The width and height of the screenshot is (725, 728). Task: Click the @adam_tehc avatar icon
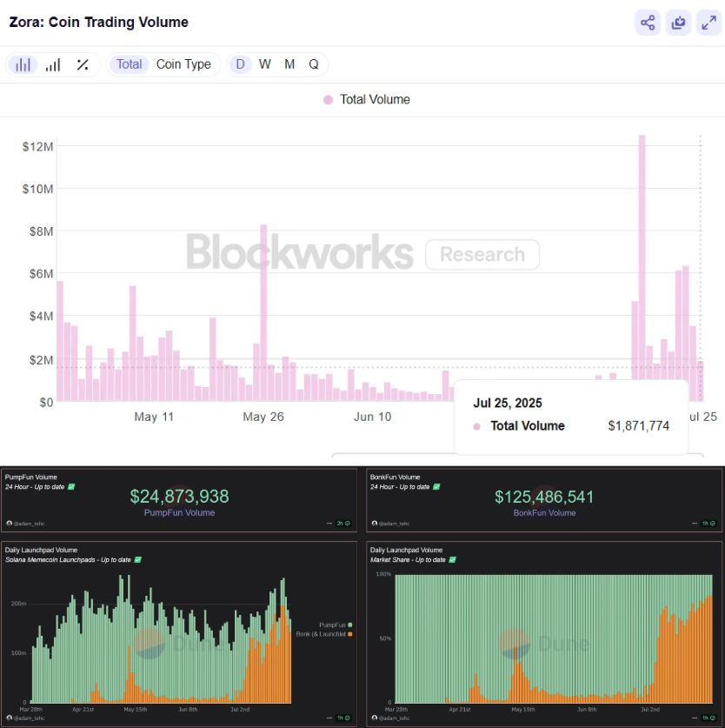click(x=10, y=523)
